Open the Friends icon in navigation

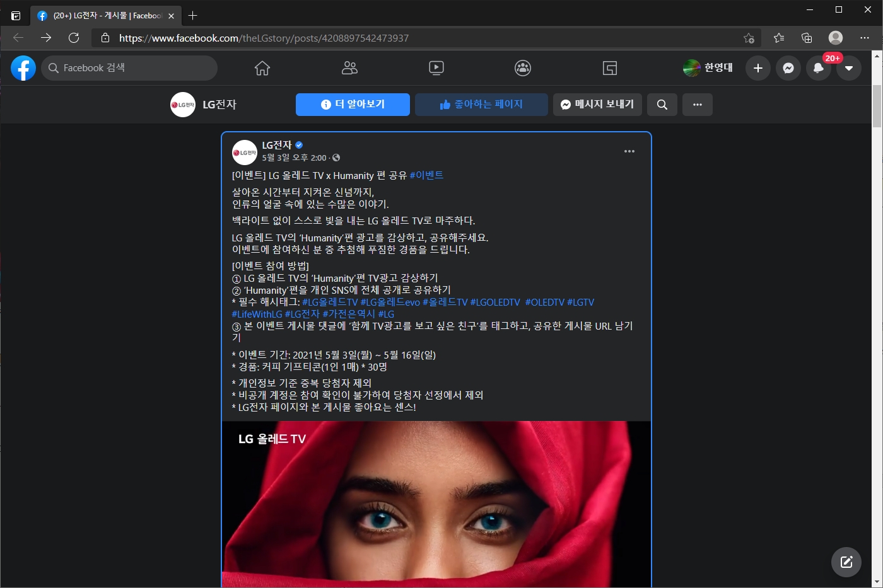click(349, 68)
